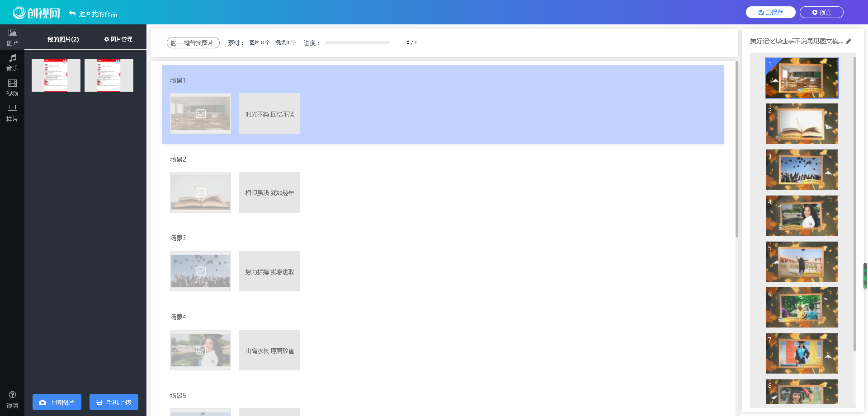Select the second uploaded image thumbnail
Viewport: 868px width, 416px height.
click(x=109, y=75)
